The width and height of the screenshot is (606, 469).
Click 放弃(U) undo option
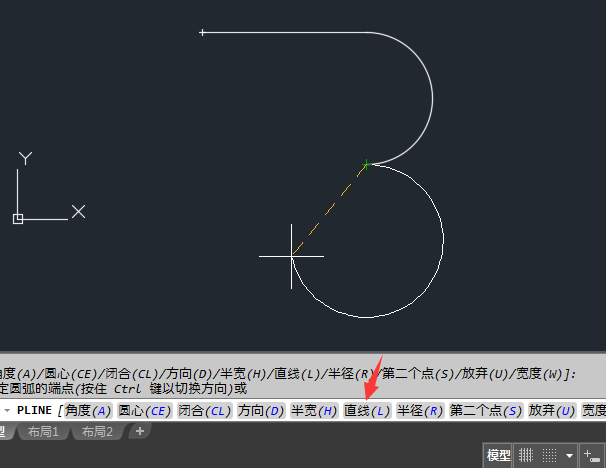tap(552, 410)
